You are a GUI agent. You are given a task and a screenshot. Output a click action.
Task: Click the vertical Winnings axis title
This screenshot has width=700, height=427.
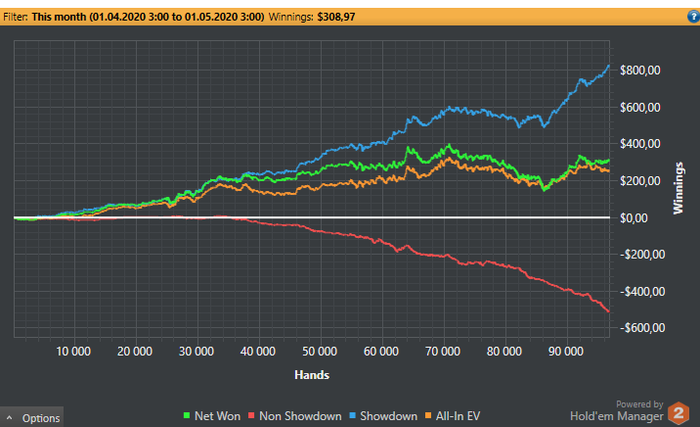coord(678,188)
